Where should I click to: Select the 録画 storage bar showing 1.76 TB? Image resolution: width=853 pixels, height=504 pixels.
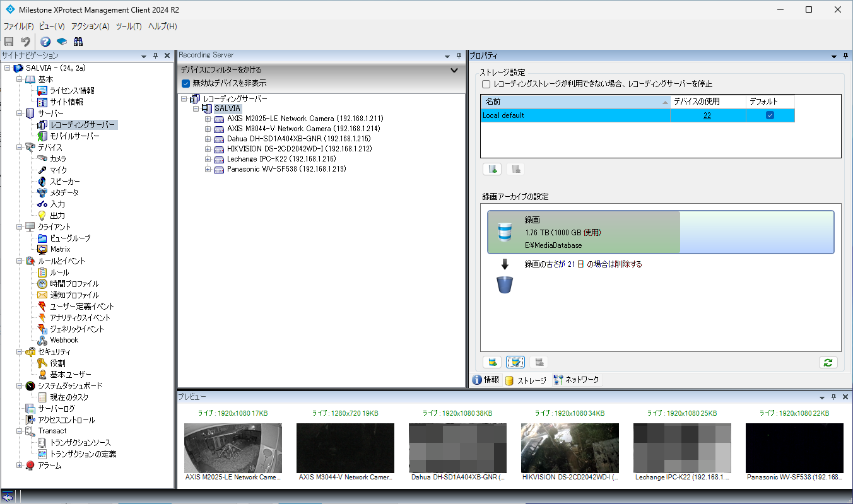click(x=661, y=232)
